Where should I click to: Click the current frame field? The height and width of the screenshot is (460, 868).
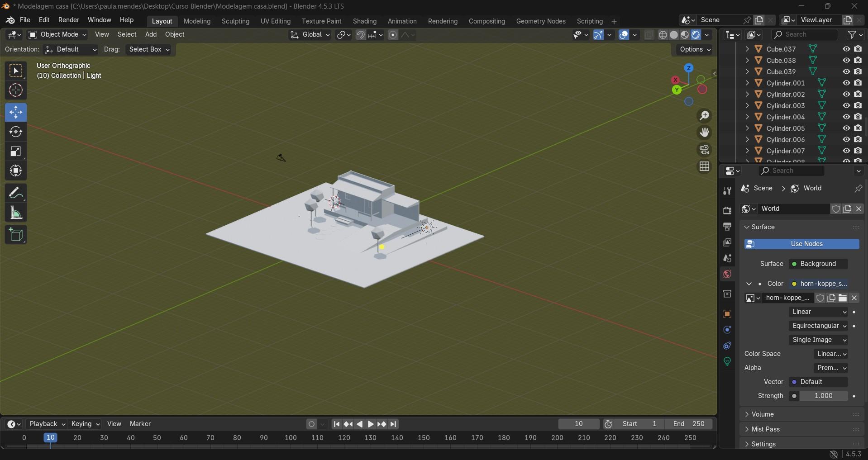click(x=579, y=424)
